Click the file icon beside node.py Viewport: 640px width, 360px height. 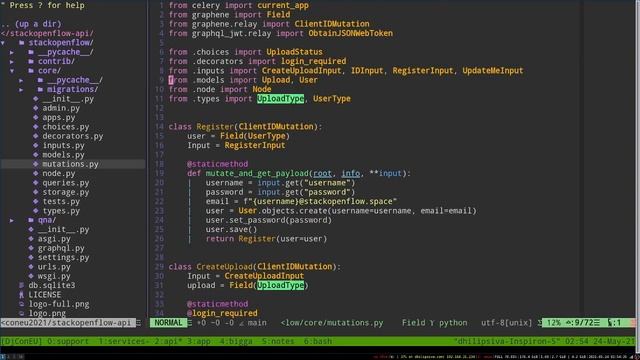36,173
